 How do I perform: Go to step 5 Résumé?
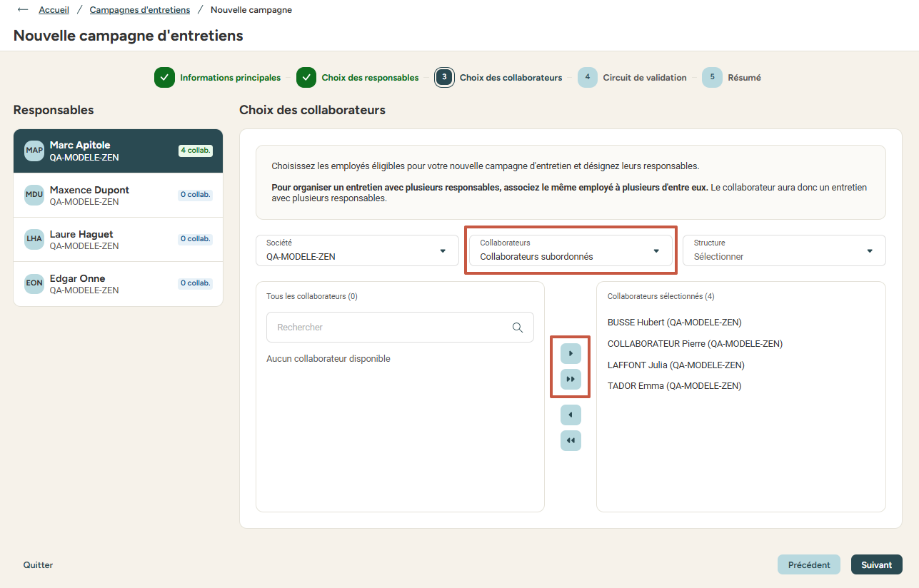click(732, 78)
